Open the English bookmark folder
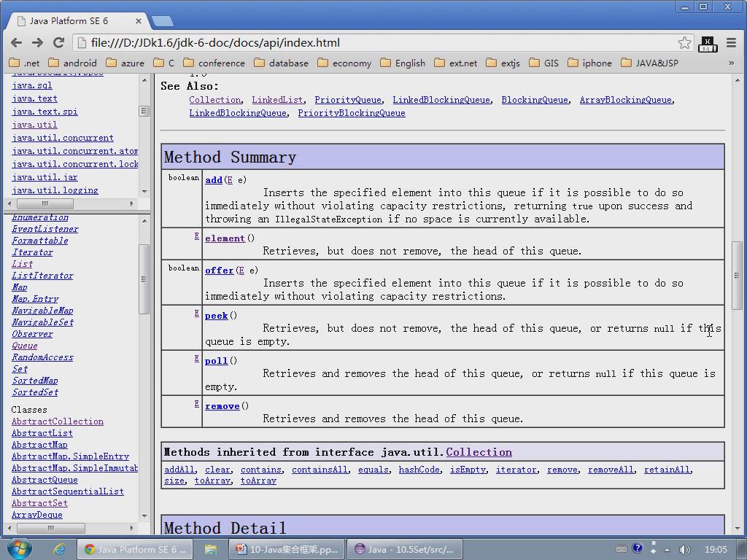The width and height of the screenshot is (747, 560). (403, 63)
